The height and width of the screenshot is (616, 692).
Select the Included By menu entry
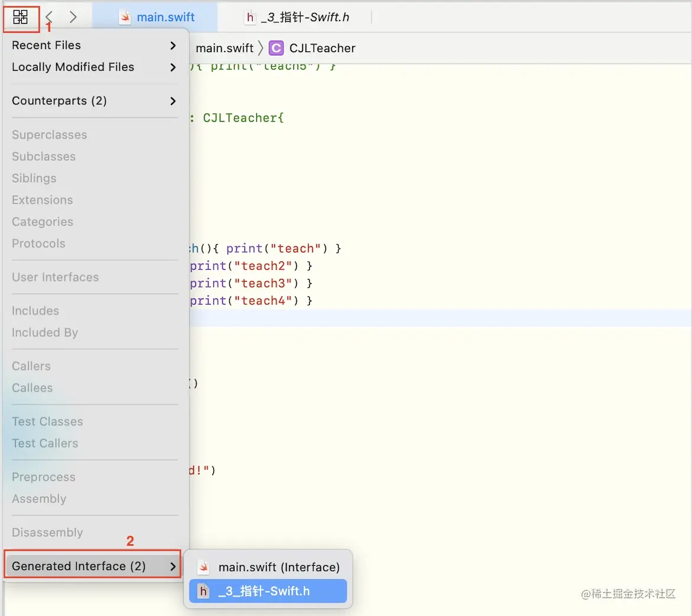pos(45,332)
